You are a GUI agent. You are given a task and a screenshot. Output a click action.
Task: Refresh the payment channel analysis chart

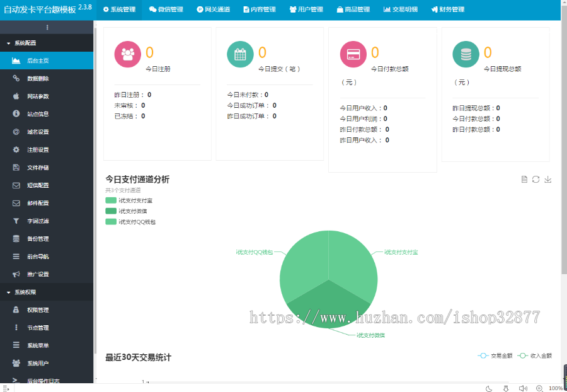(536, 180)
